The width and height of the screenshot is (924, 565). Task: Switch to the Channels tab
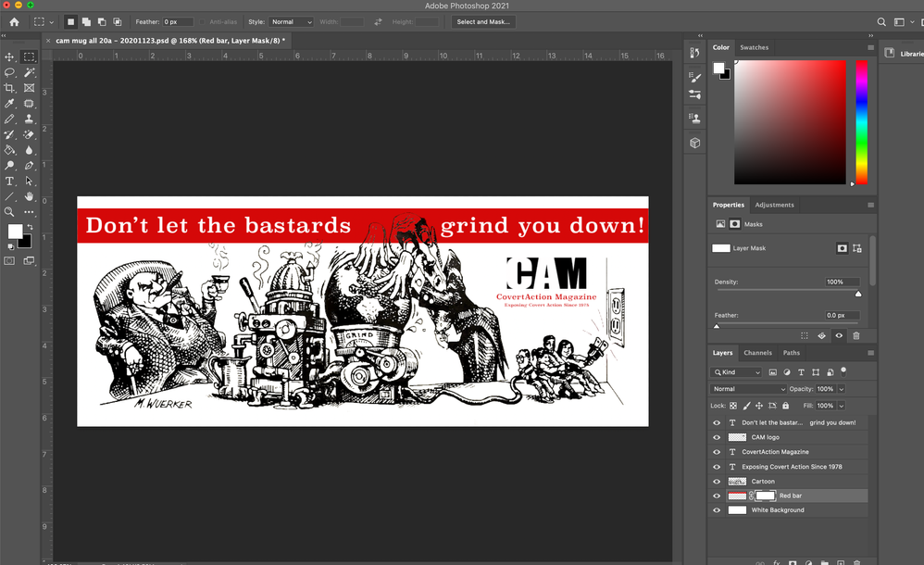[x=757, y=353]
